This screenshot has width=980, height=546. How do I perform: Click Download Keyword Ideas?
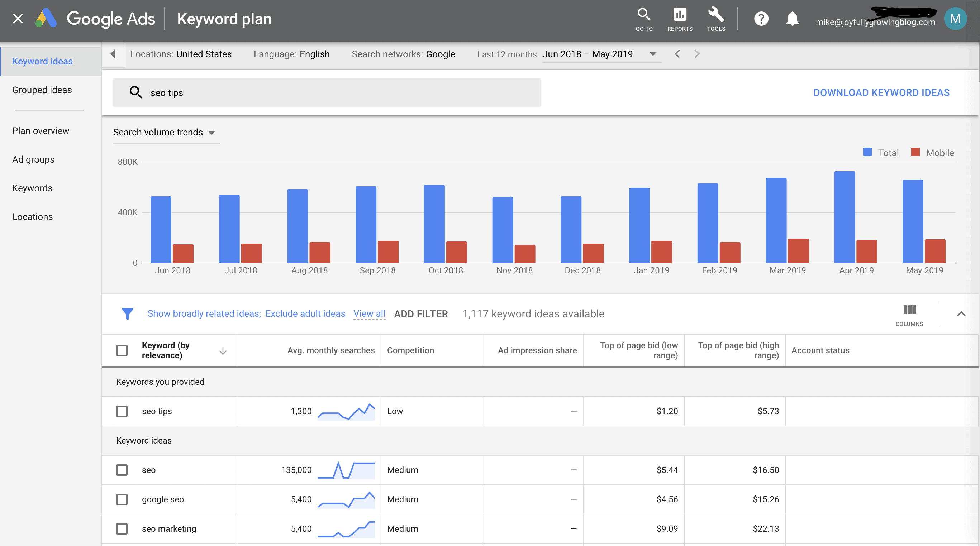coord(881,92)
